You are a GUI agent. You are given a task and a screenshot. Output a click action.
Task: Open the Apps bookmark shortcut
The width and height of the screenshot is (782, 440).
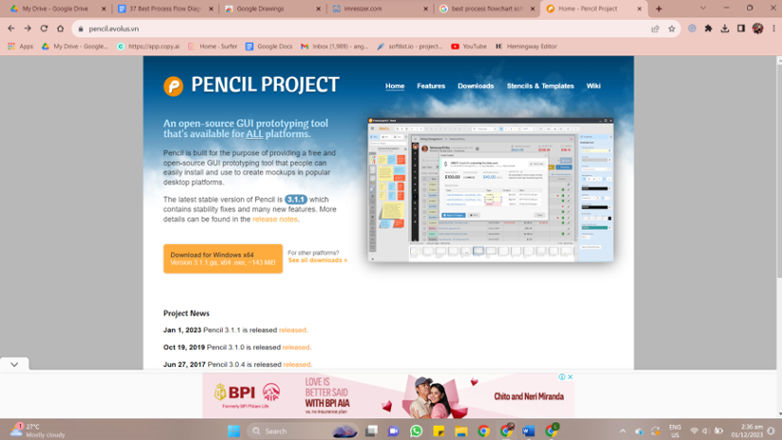[20, 46]
